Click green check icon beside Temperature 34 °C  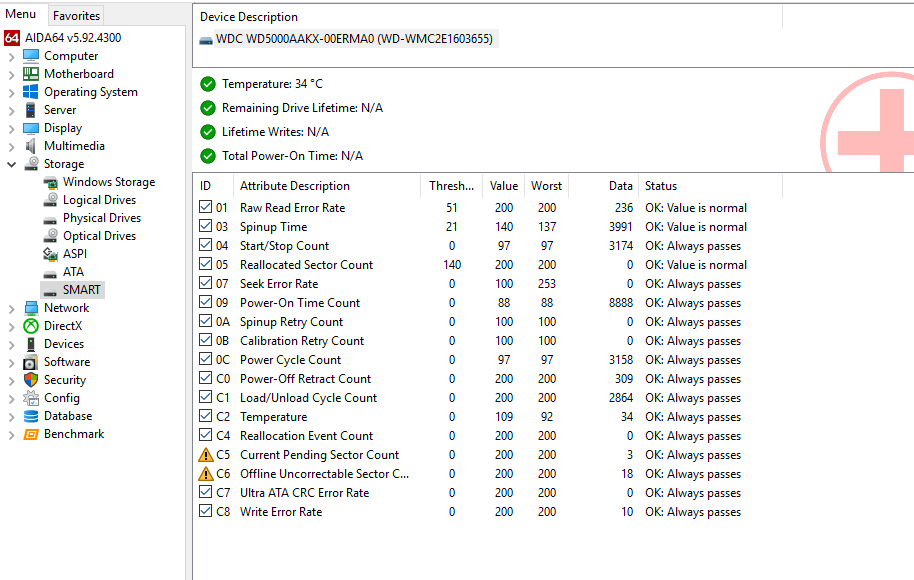(x=208, y=85)
